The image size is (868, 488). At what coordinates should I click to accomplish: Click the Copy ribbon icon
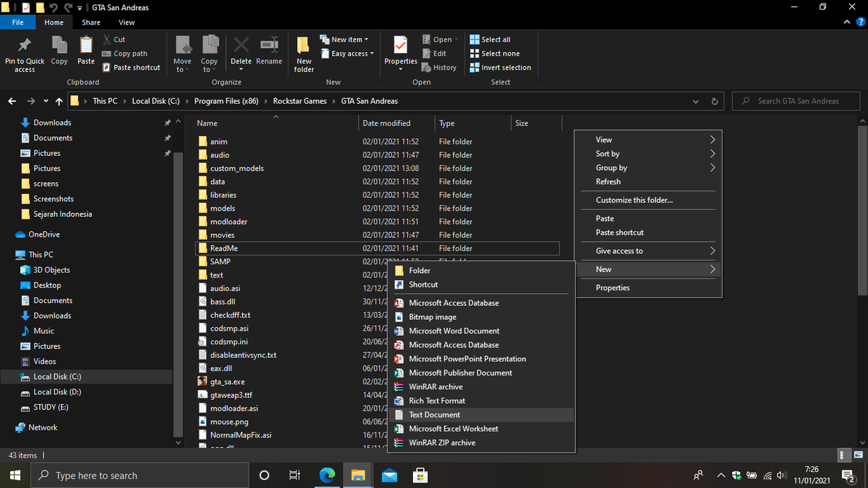tap(59, 45)
